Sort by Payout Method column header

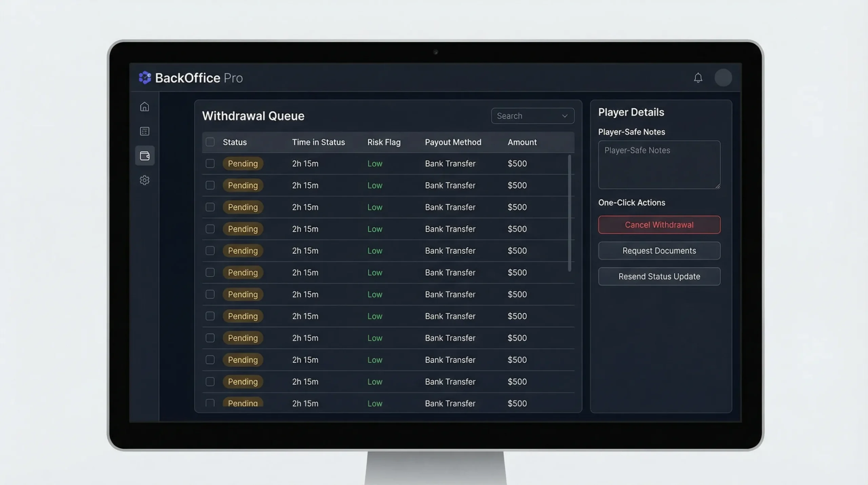453,142
